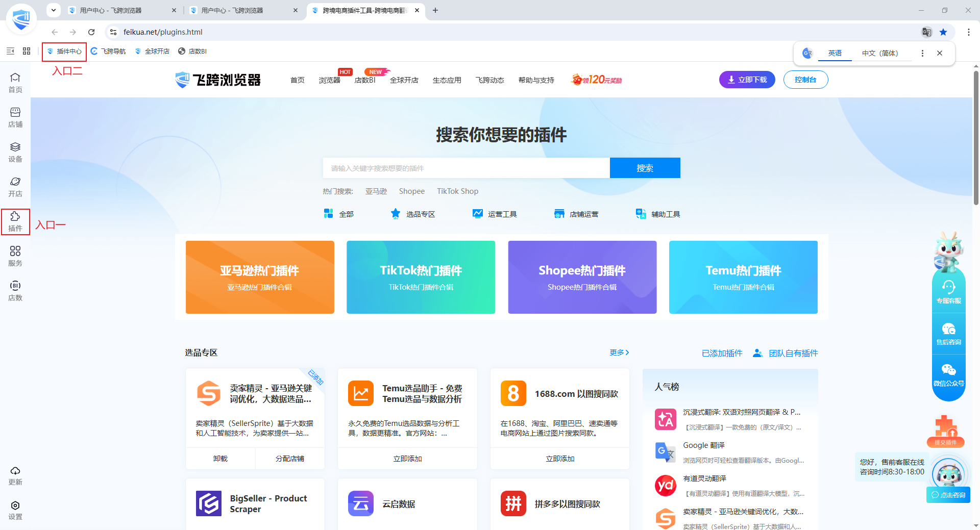
Task: Collapse the sidebar list toggle icon
Action: click(x=10, y=51)
